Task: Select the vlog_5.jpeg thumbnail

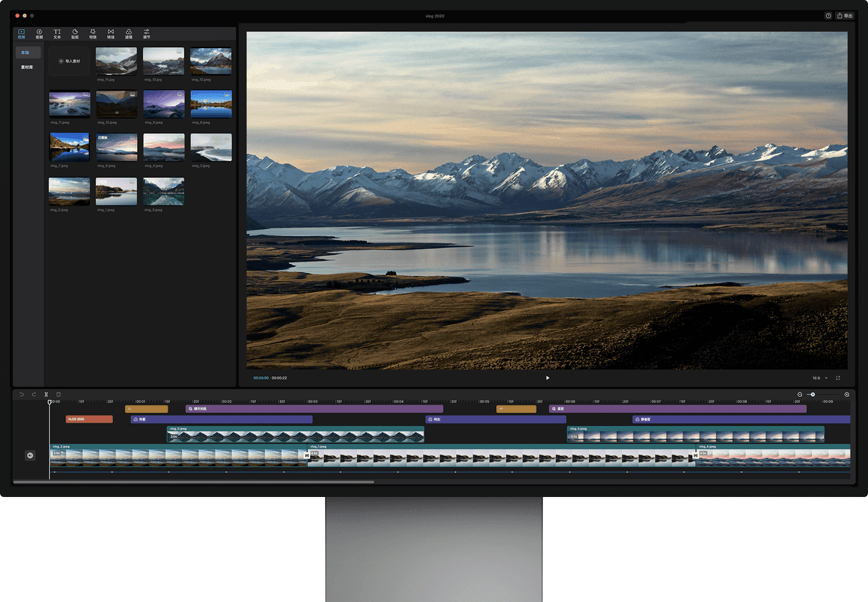Action: 117,147
